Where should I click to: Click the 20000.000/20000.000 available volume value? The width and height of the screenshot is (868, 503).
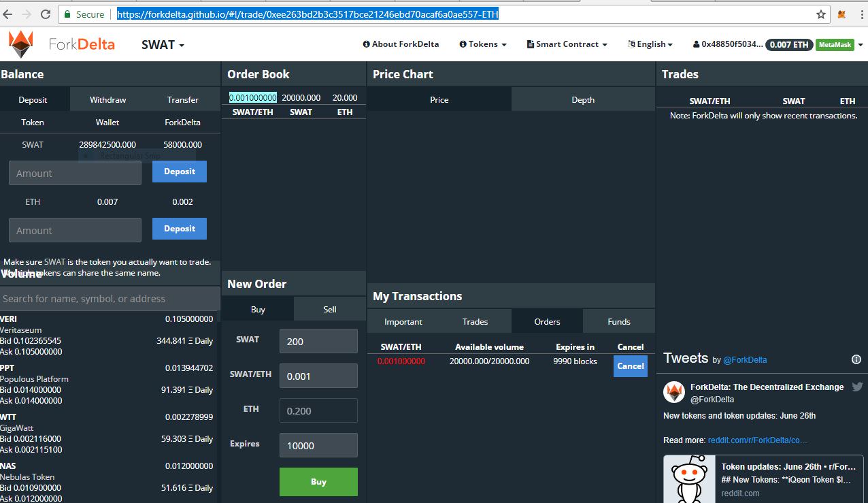490,361
